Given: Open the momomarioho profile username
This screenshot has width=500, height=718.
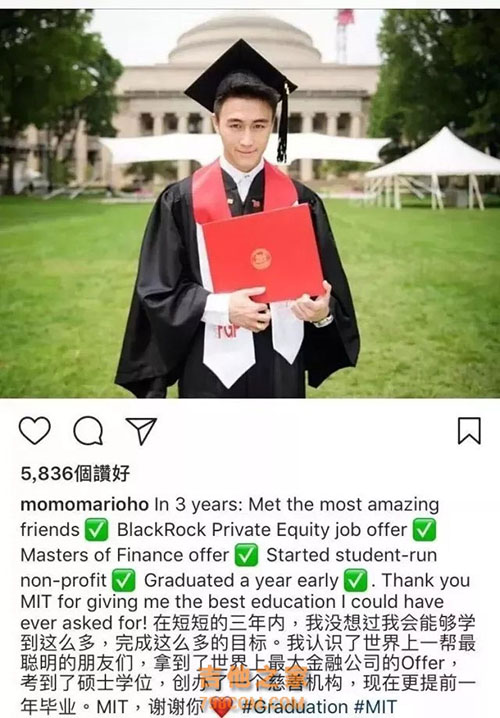Looking at the screenshot, I should (x=85, y=504).
